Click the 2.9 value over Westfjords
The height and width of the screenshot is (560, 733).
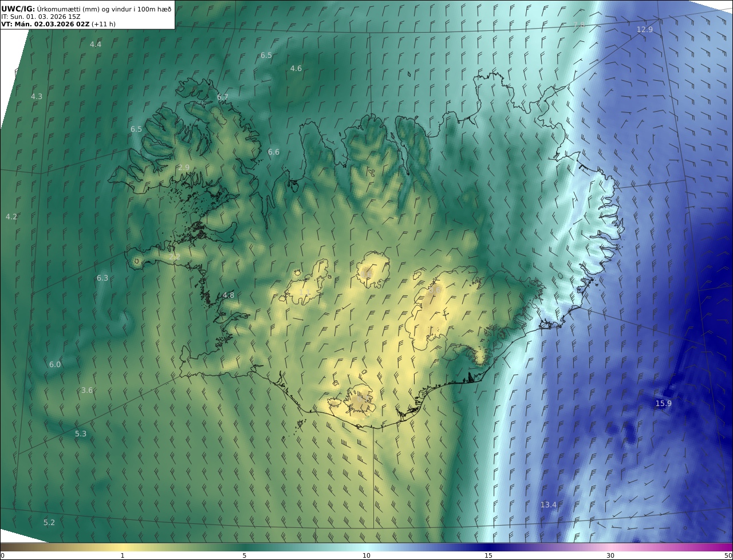pyautogui.click(x=184, y=167)
